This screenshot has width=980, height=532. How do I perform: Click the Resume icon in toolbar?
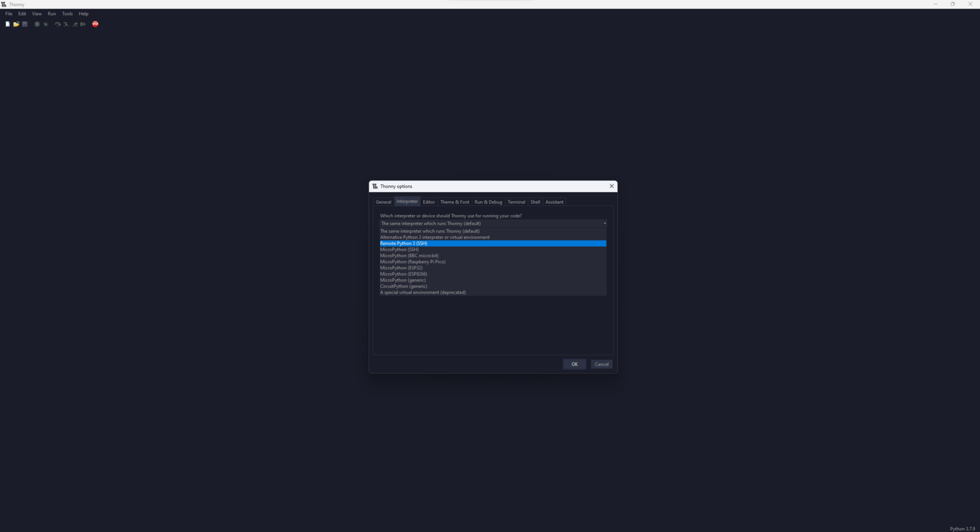pos(83,24)
